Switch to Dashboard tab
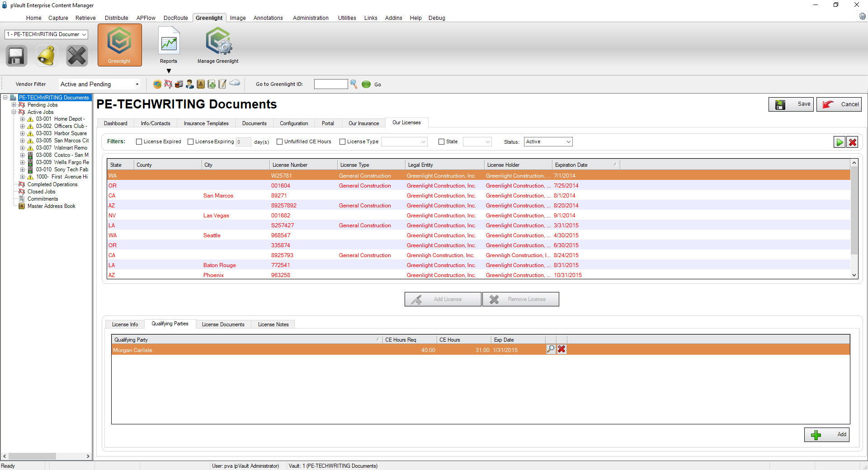 116,123
